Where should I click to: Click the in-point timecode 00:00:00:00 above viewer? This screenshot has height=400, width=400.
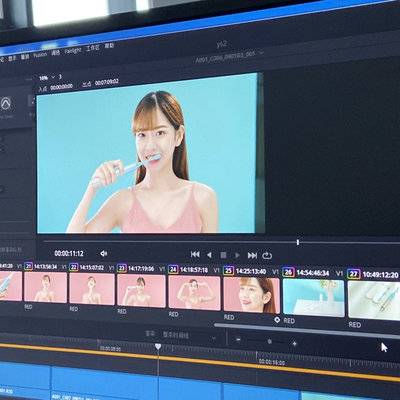[x=61, y=87]
